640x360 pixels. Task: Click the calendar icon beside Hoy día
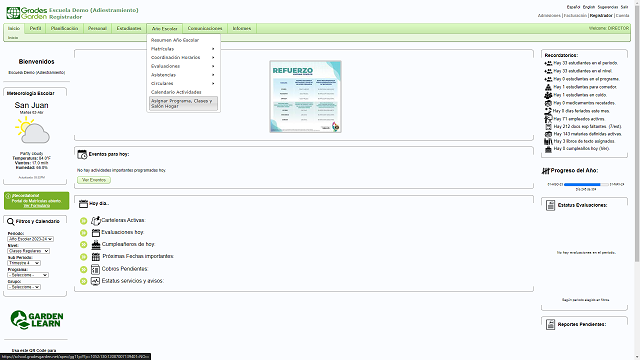pyautogui.click(x=83, y=204)
